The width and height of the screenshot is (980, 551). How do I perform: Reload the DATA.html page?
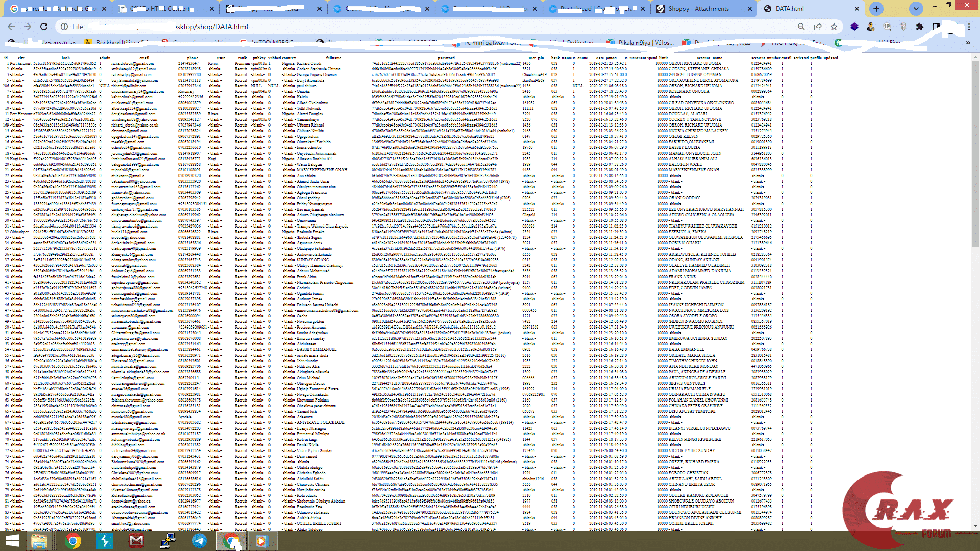tap(44, 27)
